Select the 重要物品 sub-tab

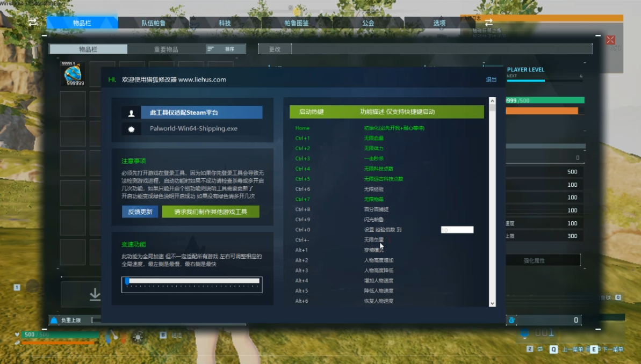click(166, 49)
